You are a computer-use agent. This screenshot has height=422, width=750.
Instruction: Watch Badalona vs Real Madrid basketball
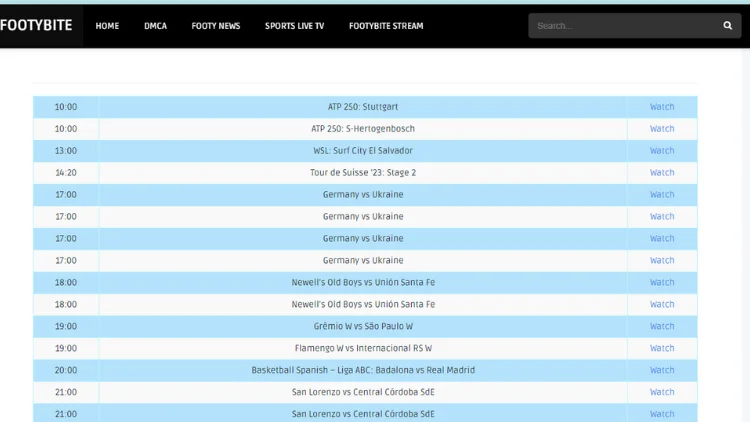pos(662,371)
